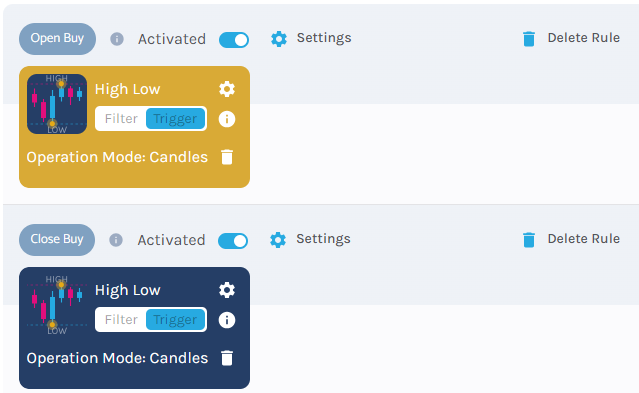Show info for the Close Buy rule
Viewport: 639px width, 393px height.
coord(116,240)
